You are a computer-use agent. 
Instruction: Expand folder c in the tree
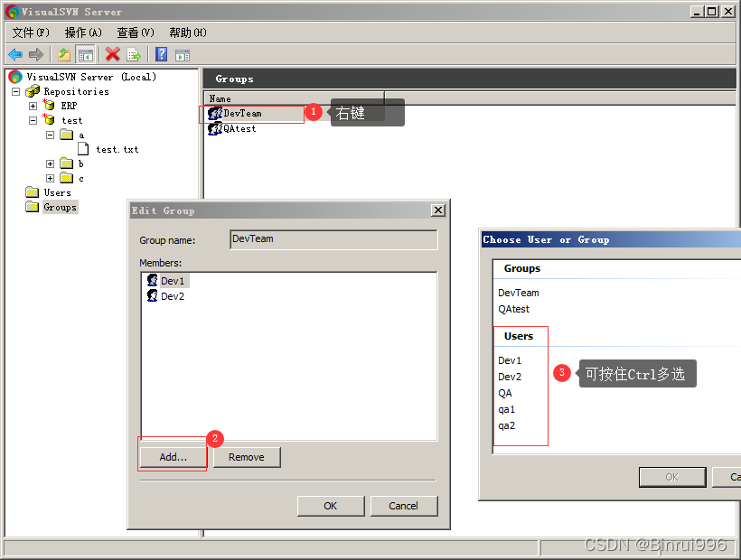tap(50, 178)
